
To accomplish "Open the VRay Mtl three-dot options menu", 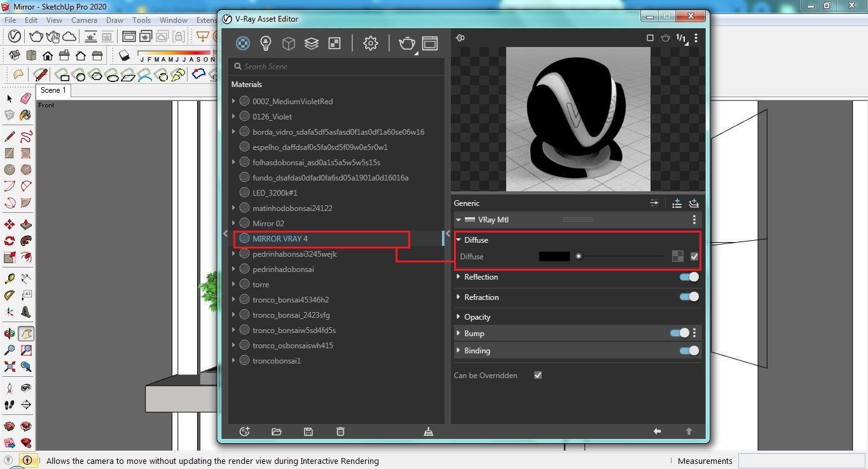I will (x=694, y=220).
